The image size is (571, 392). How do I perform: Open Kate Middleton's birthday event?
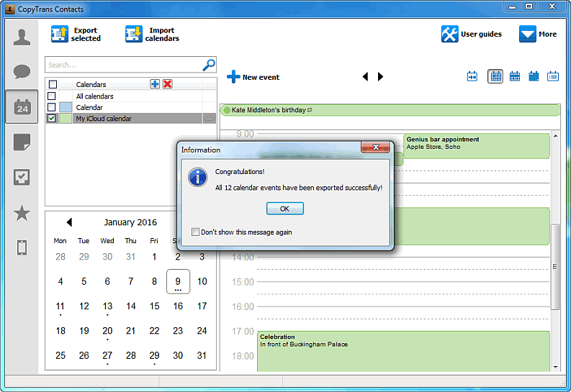coord(390,110)
